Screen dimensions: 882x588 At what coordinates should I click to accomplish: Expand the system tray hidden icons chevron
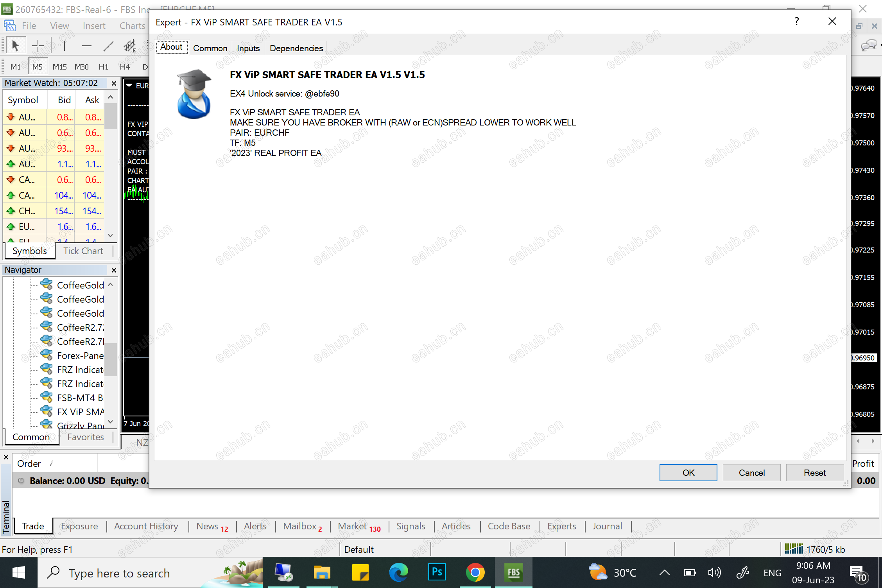pos(664,573)
